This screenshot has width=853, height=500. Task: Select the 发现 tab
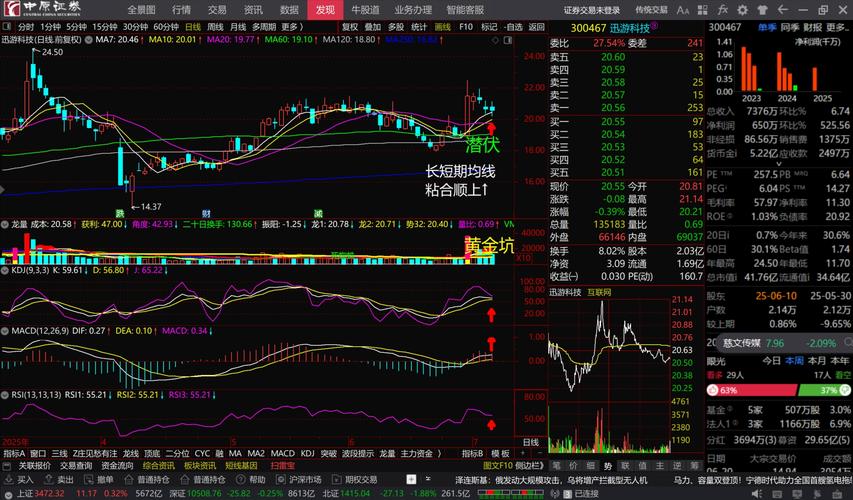tap(325, 10)
